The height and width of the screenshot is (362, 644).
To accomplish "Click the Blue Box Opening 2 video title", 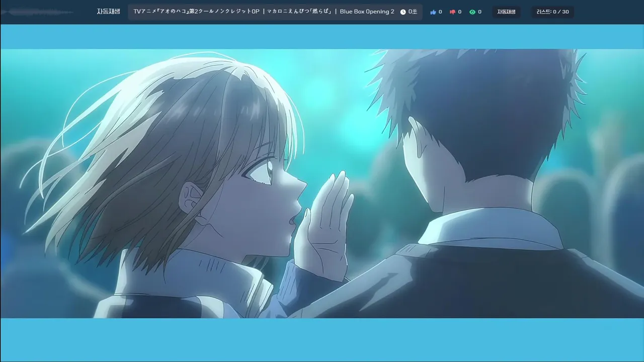I will (264, 12).
